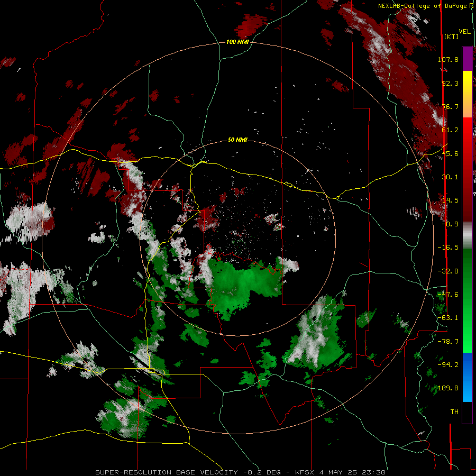Select the -47.6 legend value
The width and height of the screenshot is (476, 476).
[x=448, y=295]
